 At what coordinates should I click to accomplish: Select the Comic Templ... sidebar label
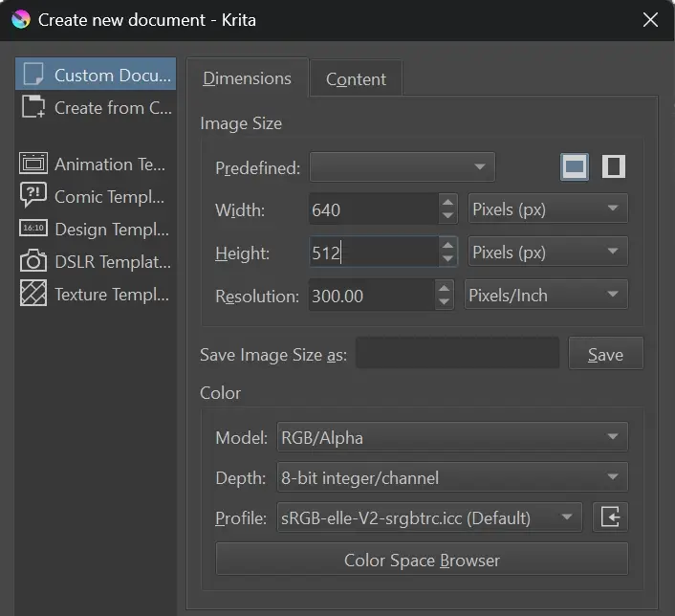pyautogui.click(x=109, y=197)
